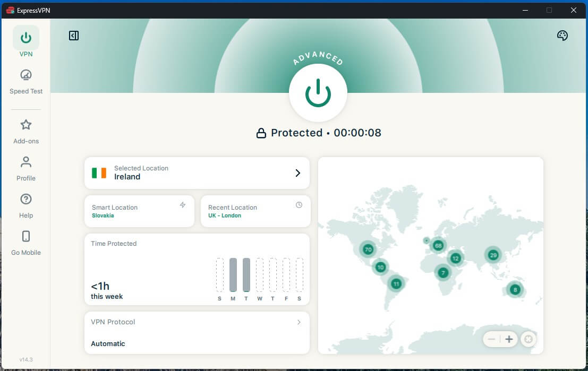
Task: Click the large power button to disconnect
Action: click(318, 92)
